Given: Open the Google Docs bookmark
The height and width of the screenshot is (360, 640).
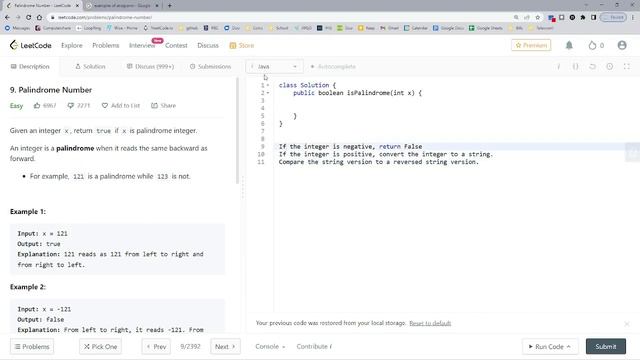Looking at the screenshot, I should click(x=448, y=28).
